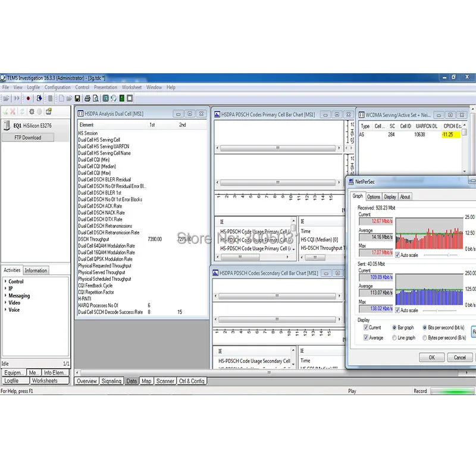This screenshot has width=476, height=476.
Task: Uncheck the Current display checkbox
Action: click(366, 327)
